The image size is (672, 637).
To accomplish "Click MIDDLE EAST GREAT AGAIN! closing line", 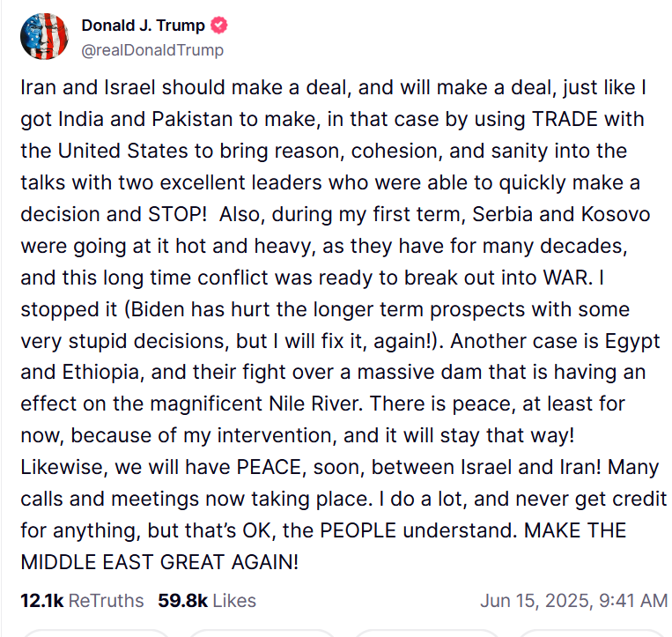I will (x=159, y=562).
